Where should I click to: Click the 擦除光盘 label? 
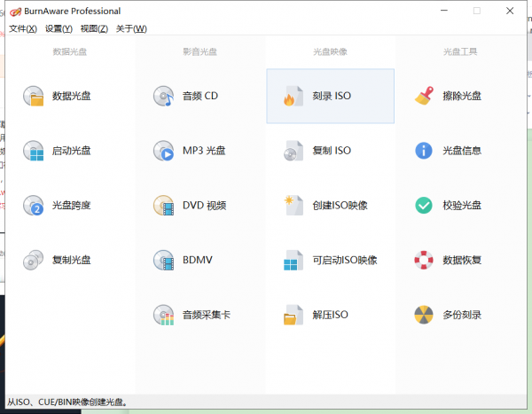[462, 96]
